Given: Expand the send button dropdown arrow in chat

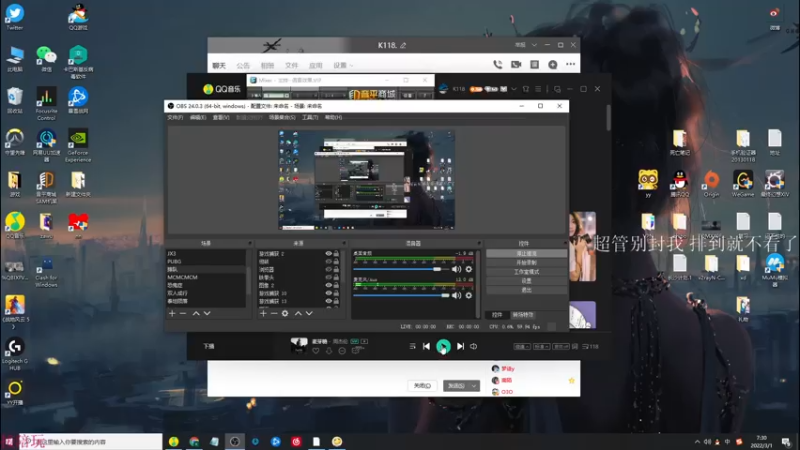Looking at the screenshot, I should 474,386.
